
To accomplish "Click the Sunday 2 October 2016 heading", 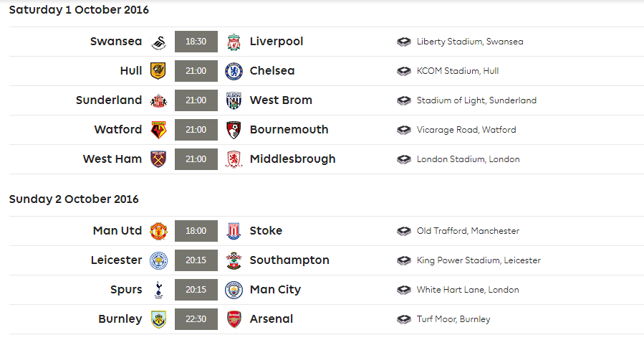I will [74, 199].
